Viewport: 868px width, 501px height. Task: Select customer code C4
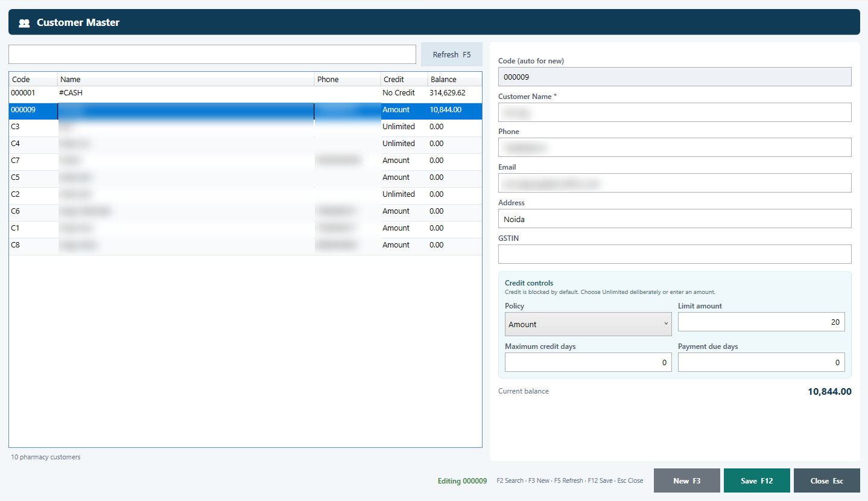point(246,144)
